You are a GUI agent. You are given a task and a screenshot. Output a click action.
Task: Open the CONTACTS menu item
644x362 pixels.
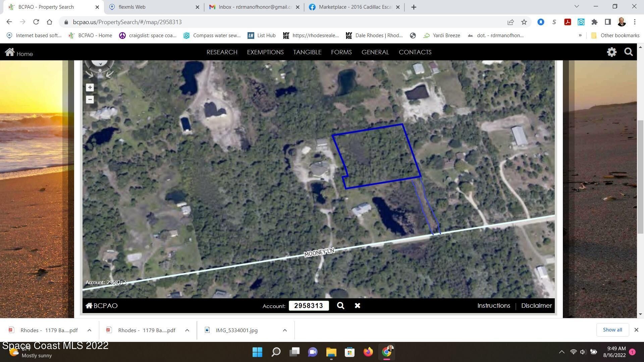coord(415,52)
